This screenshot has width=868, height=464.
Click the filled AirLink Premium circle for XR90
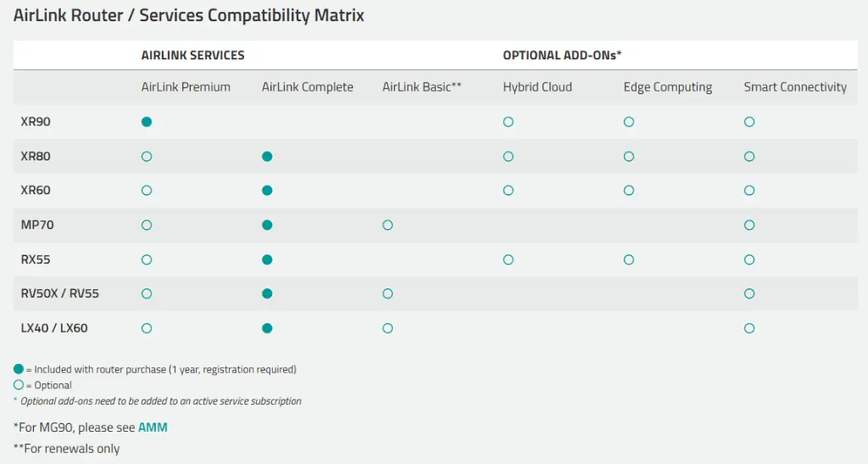(x=147, y=122)
